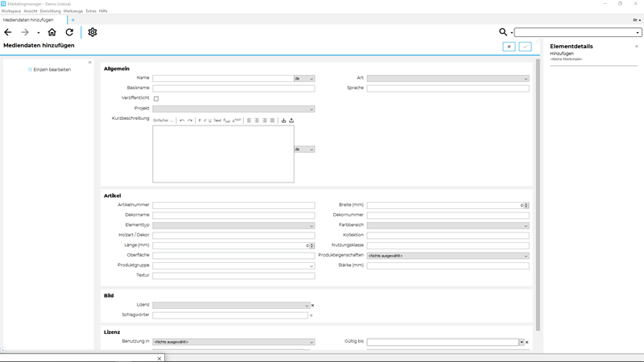Open the navigation history dropdown arrow

tap(38, 32)
